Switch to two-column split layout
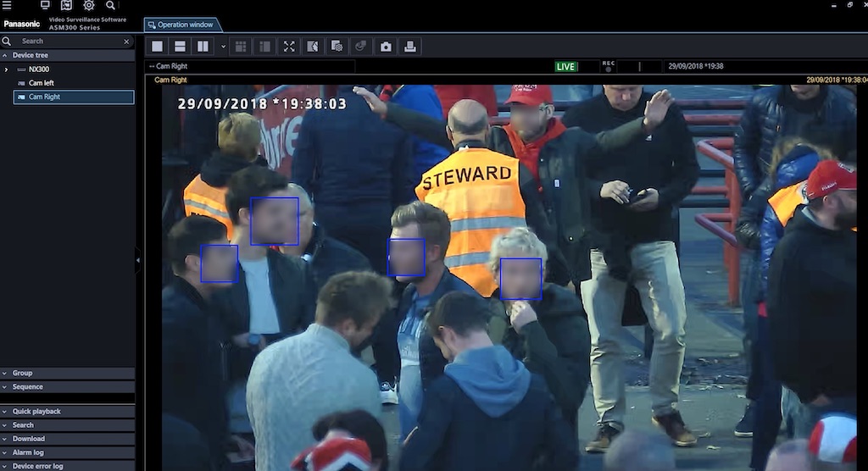Viewport: 868px width, 471px height. pyautogui.click(x=203, y=46)
